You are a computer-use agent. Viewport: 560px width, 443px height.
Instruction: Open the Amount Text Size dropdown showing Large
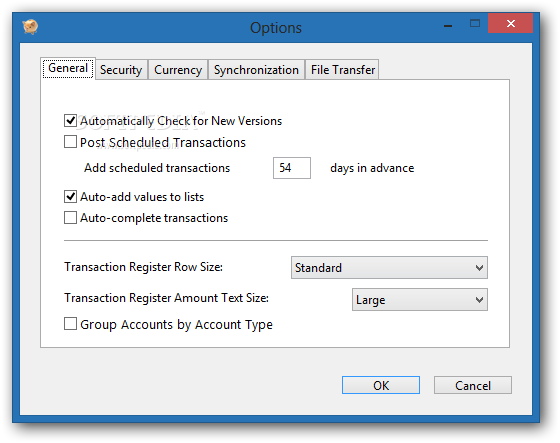420,300
